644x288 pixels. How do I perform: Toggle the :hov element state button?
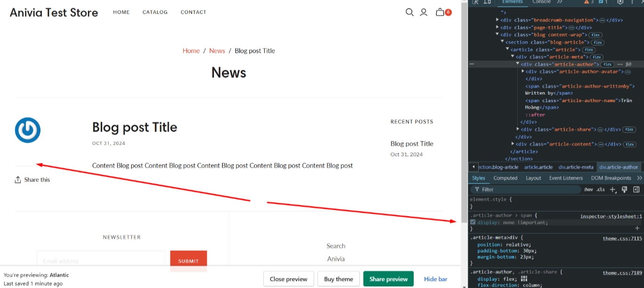point(588,189)
